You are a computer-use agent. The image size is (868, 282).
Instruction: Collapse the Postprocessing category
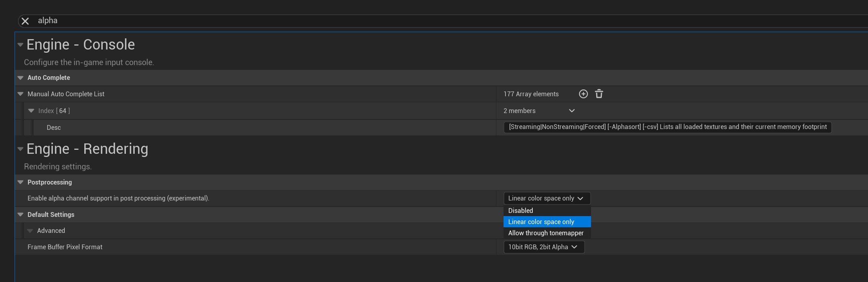(x=20, y=182)
